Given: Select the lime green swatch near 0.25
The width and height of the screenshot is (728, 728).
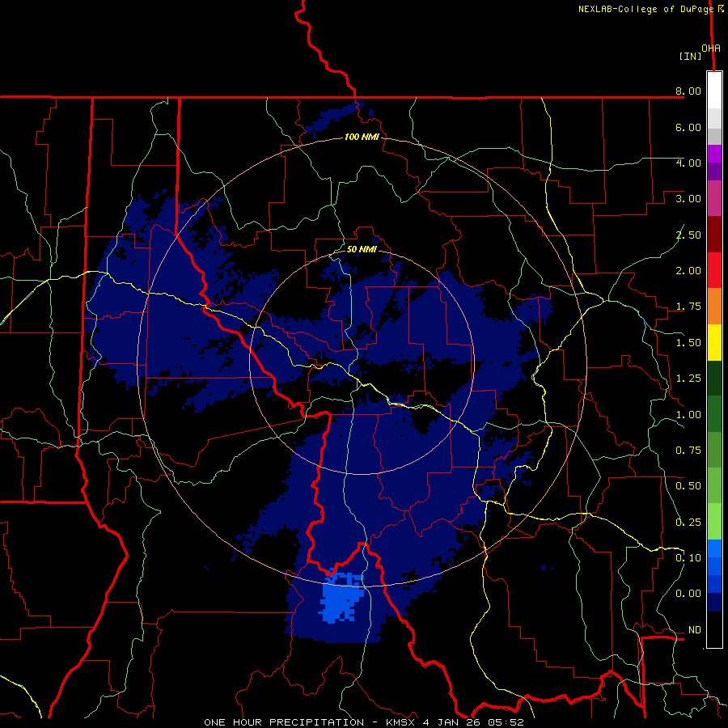Looking at the screenshot, I should 714,522.
